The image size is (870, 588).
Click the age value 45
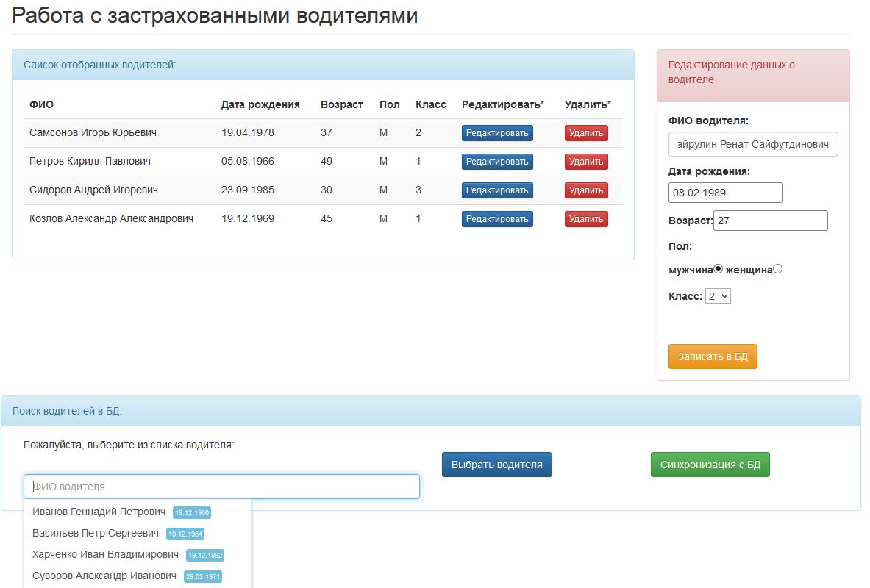(x=327, y=218)
